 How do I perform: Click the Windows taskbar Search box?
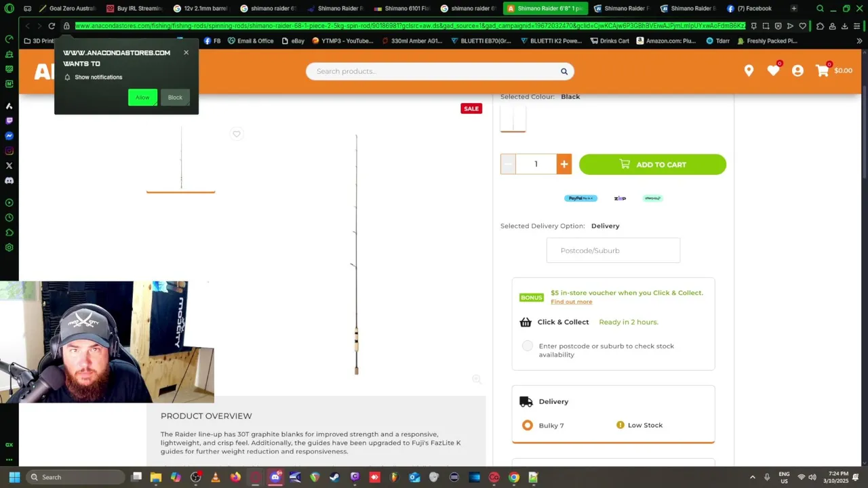[x=76, y=477]
